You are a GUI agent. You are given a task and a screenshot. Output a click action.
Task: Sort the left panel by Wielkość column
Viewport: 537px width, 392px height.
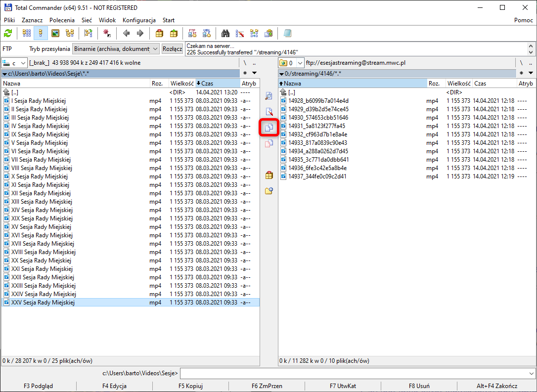pyautogui.click(x=181, y=84)
